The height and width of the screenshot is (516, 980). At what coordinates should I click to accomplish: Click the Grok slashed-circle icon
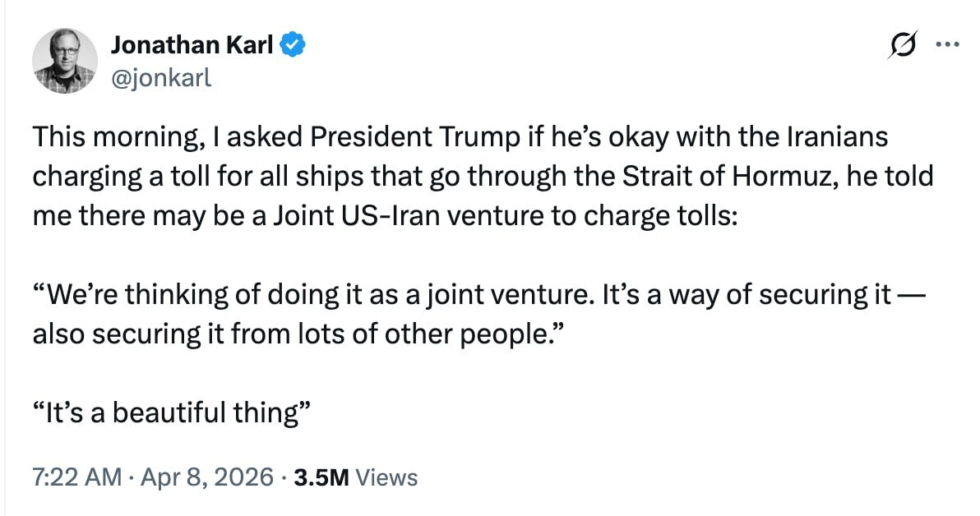pyautogui.click(x=902, y=48)
